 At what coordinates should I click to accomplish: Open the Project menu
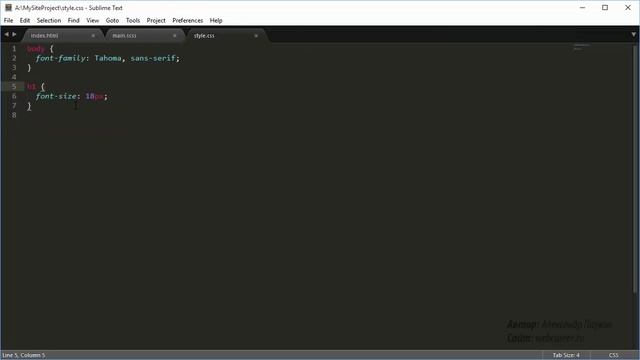(x=156, y=20)
